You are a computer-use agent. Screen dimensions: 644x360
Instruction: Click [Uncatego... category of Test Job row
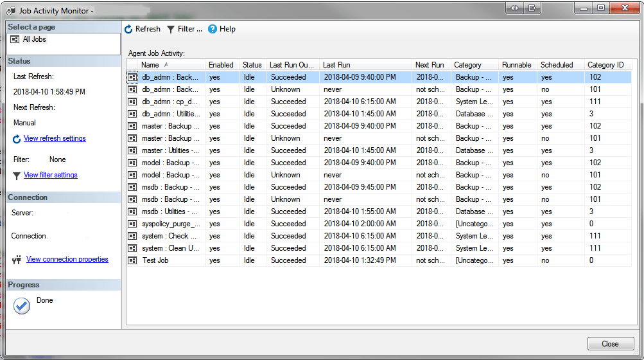[x=474, y=260]
